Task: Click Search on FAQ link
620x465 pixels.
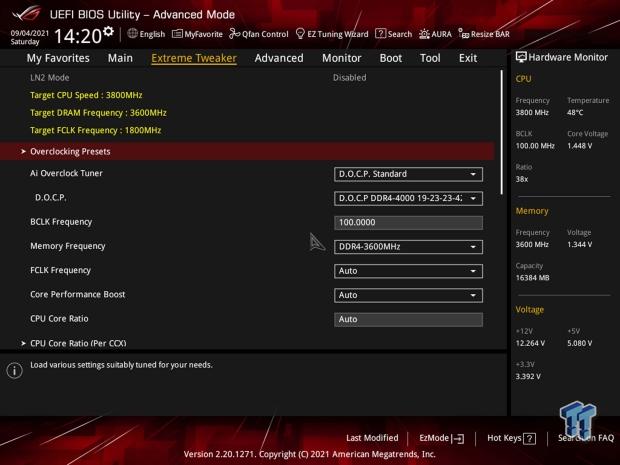Action: (586, 438)
